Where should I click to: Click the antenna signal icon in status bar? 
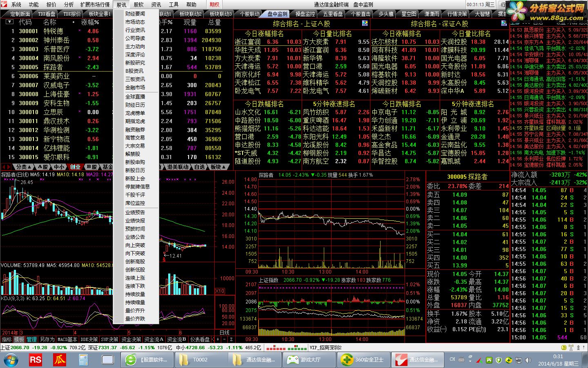point(572,348)
